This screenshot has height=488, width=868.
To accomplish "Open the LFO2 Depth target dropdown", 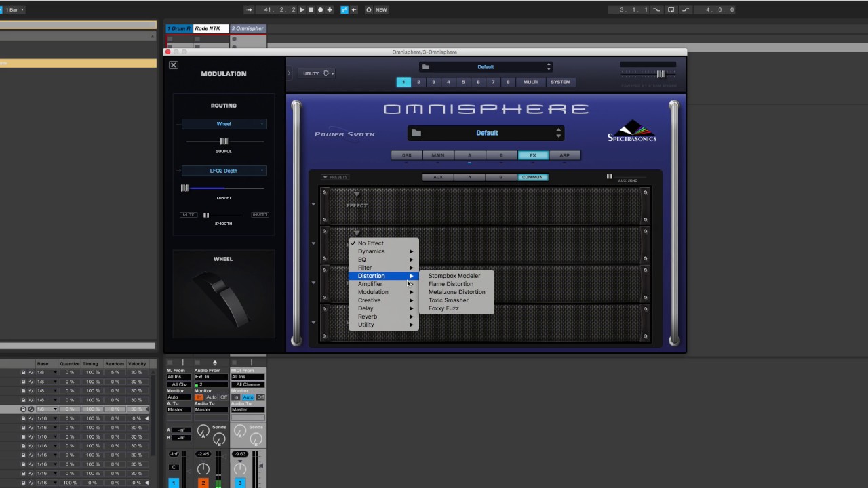I will (x=224, y=171).
